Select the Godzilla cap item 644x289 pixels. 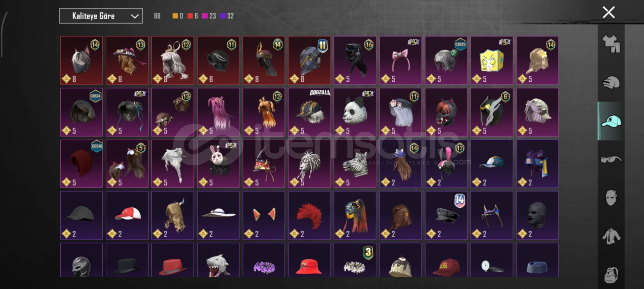pyautogui.click(x=309, y=112)
